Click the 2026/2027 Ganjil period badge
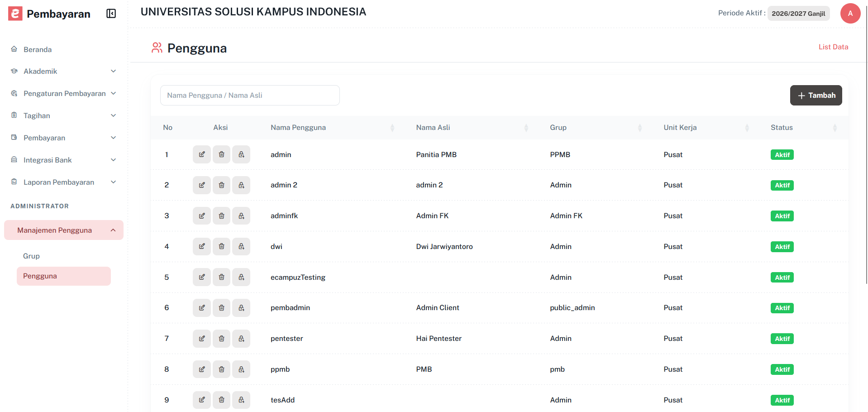Image resolution: width=868 pixels, height=412 pixels. pyautogui.click(x=798, y=13)
